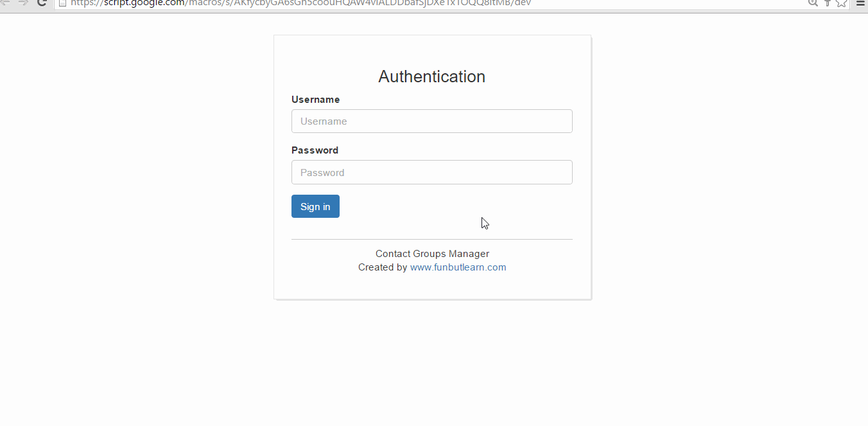The width and height of the screenshot is (868, 426).
Task: Reload the page with the refresh icon
Action: tap(42, 3)
